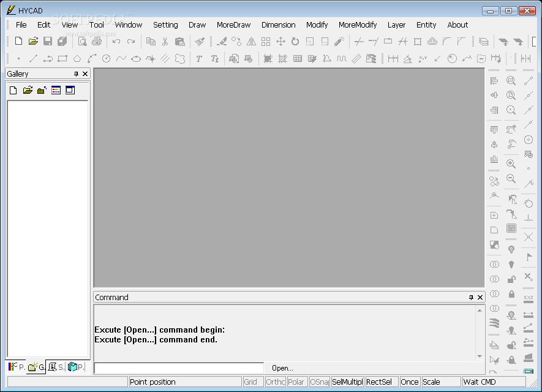The width and height of the screenshot is (542, 392).
Task: Open the MoreModify menu
Action: (x=358, y=25)
